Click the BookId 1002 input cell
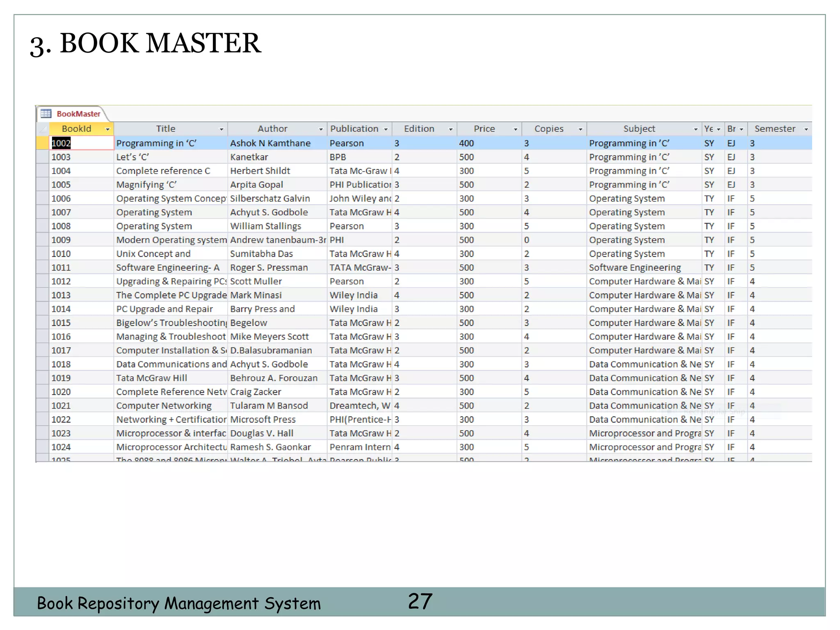The width and height of the screenshot is (840, 630). coord(82,143)
